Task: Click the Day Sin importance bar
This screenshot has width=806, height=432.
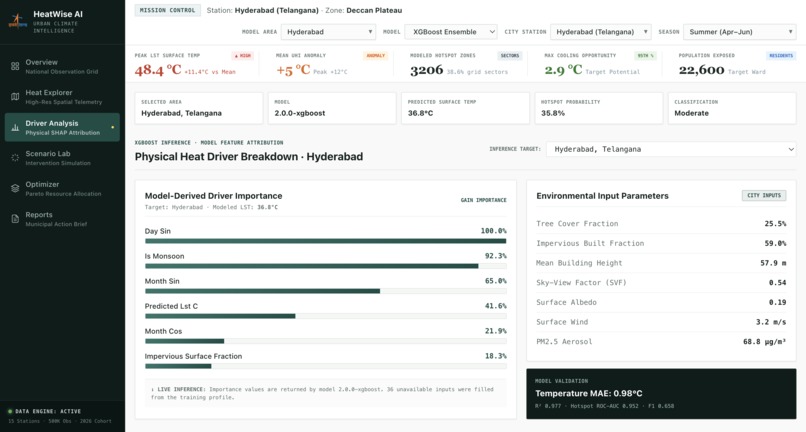Action: coord(325,241)
